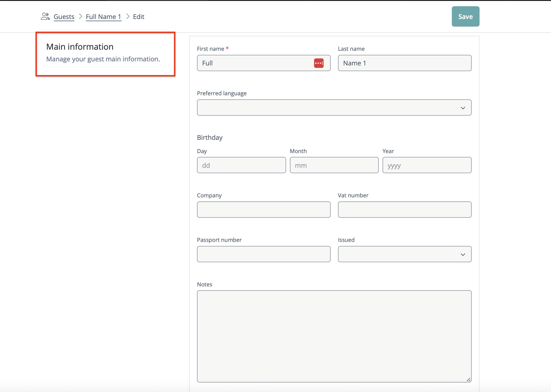Click the Company input field
This screenshot has width=551, height=392.
click(263, 209)
